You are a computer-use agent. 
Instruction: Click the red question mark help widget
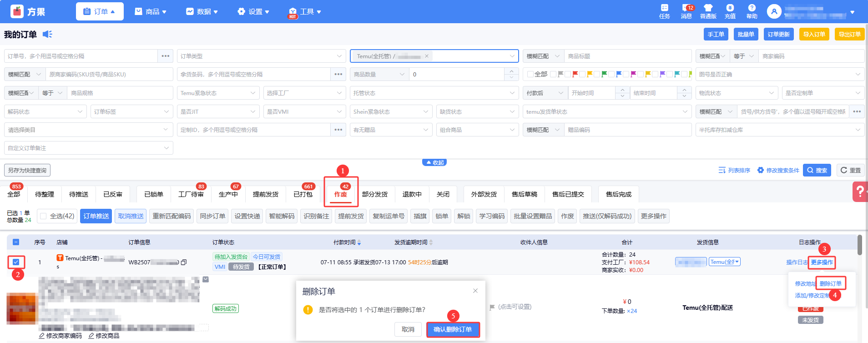[860, 192]
